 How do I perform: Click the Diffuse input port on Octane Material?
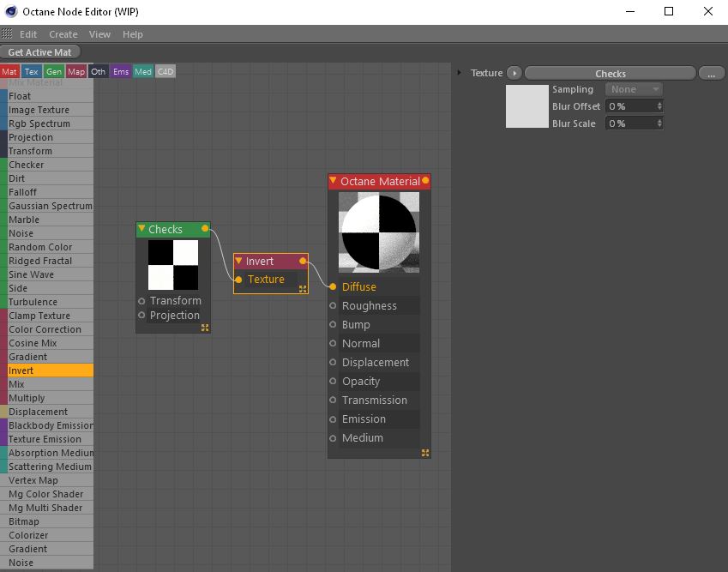click(333, 286)
